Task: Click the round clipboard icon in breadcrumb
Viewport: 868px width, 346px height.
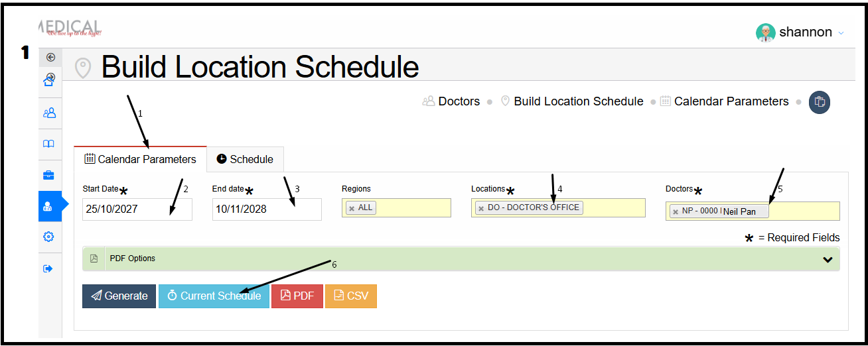Action: coord(819,102)
